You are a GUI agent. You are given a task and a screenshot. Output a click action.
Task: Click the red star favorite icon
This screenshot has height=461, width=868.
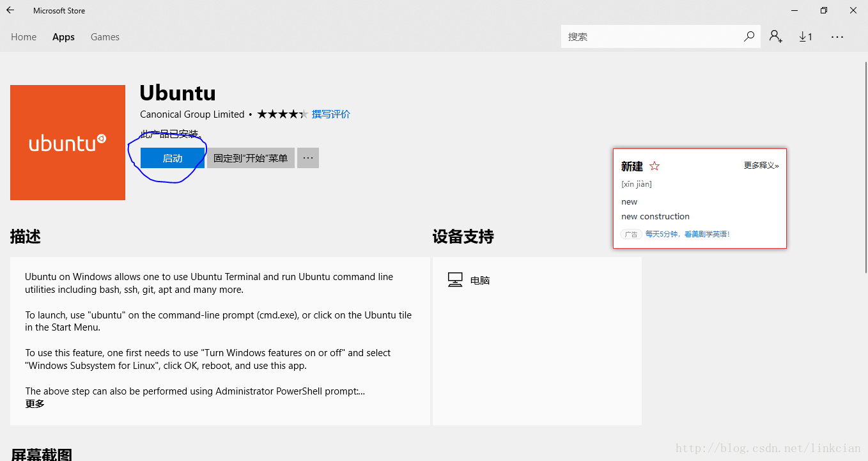pos(655,166)
